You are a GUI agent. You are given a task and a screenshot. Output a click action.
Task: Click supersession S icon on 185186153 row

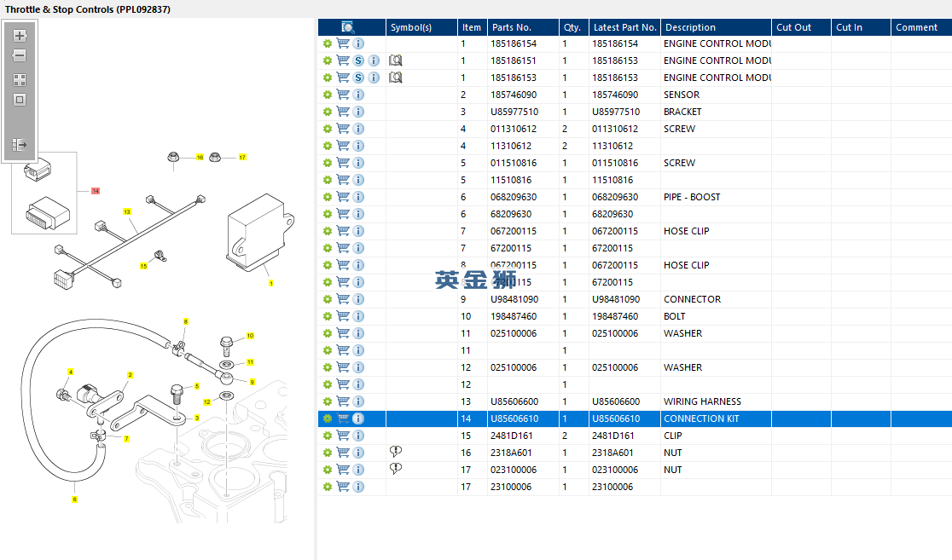tap(358, 78)
